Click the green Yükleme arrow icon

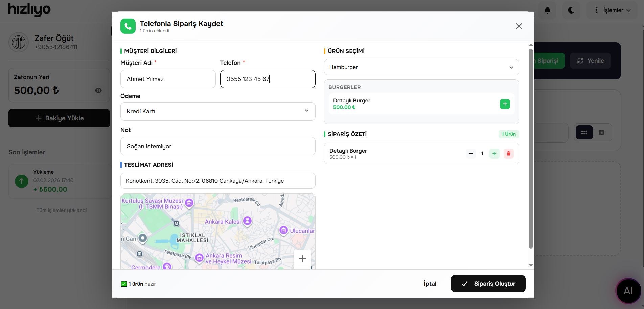pos(22,181)
